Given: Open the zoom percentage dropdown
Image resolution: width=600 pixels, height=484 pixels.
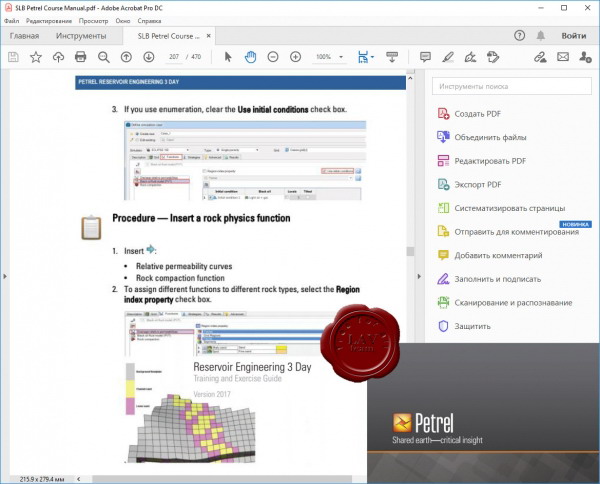Looking at the screenshot, I should pos(341,57).
